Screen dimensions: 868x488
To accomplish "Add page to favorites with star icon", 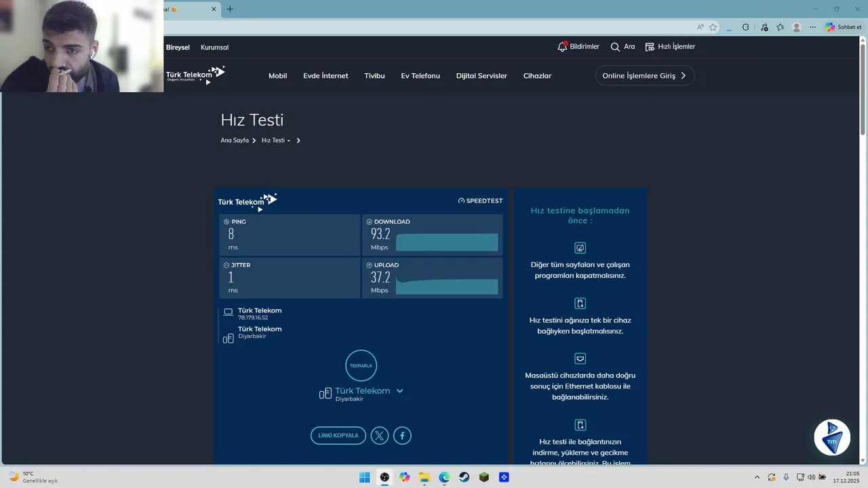I will (713, 27).
